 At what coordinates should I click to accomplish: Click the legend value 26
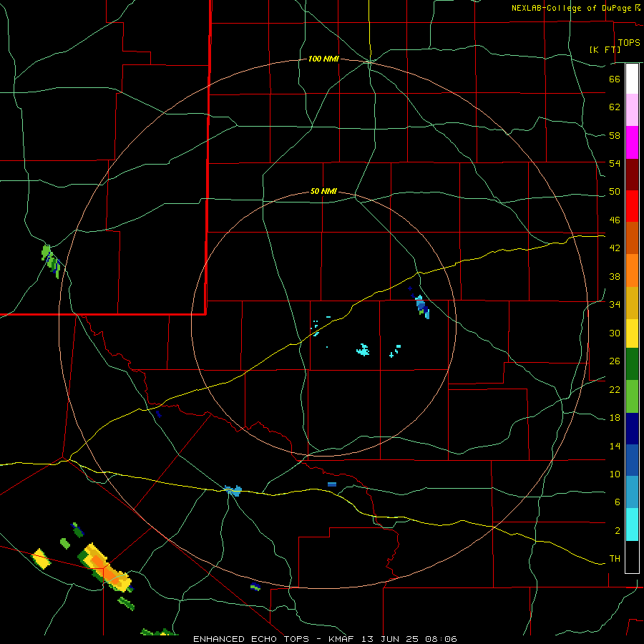coord(615,361)
